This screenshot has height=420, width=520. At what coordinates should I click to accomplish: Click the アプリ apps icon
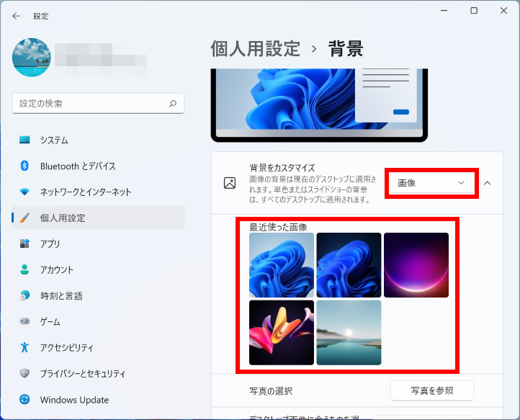24,243
